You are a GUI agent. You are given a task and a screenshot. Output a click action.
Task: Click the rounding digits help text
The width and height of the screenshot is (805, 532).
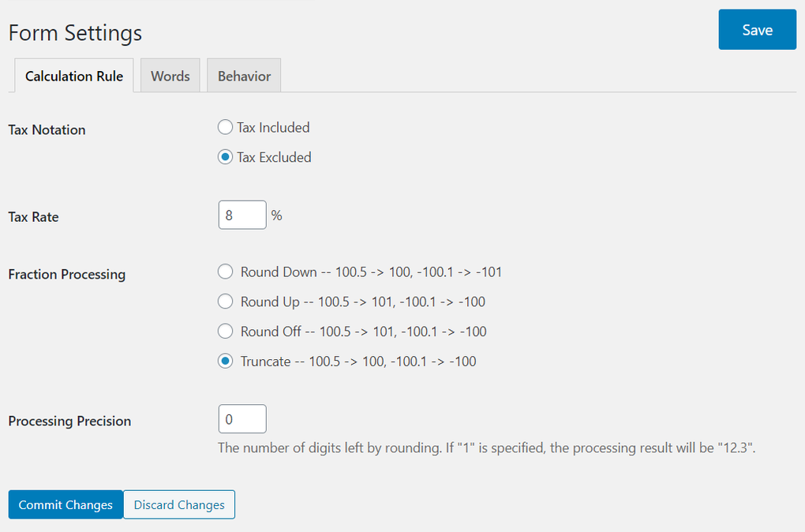click(487, 448)
